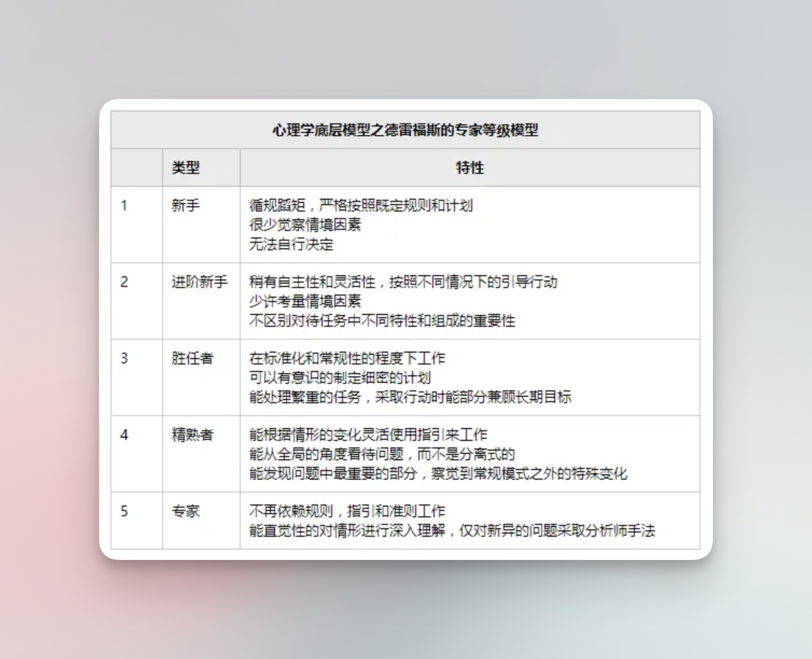The width and height of the screenshot is (812, 659).
Task: Select row number 1 cell
Action: (x=124, y=206)
